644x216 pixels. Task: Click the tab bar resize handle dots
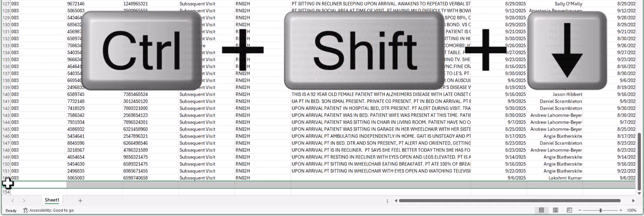387,201
